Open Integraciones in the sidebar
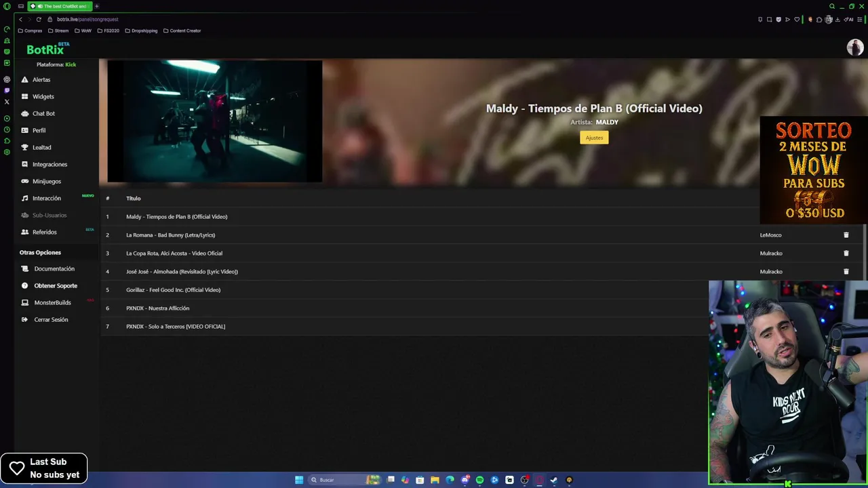 pos(50,165)
